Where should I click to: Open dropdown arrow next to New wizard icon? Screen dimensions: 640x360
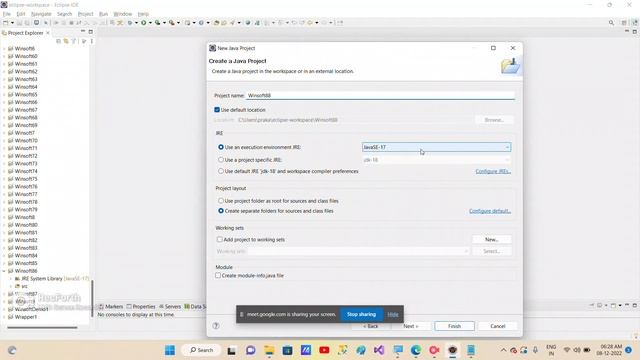pyautogui.click(x=12, y=23)
